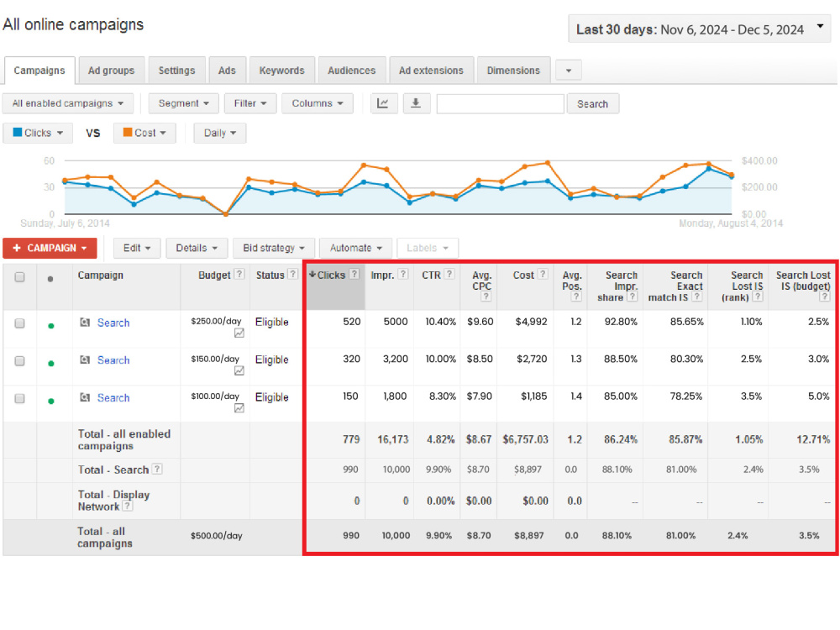Toggle the select-all checkbox in table header

tap(20, 277)
